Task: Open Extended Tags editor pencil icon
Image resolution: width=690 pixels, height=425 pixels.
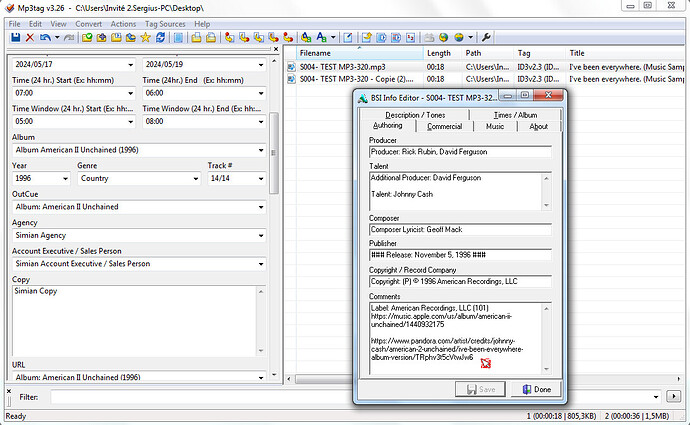Action: (x=348, y=38)
